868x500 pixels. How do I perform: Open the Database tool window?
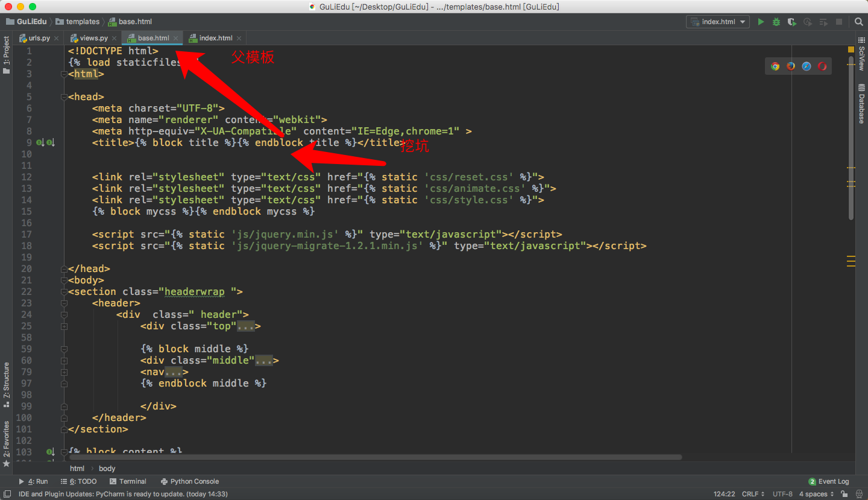click(x=861, y=104)
